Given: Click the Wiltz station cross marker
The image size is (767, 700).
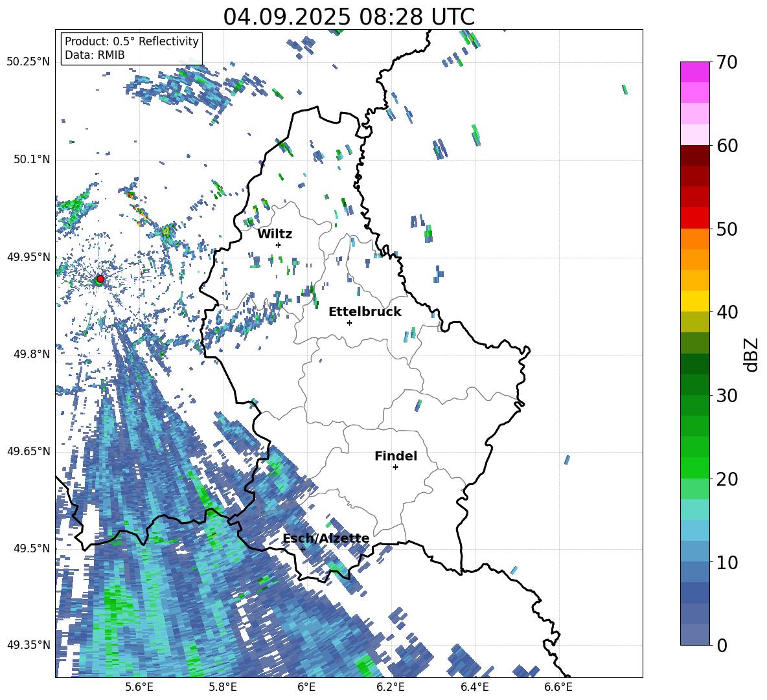Looking at the screenshot, I should (x=279, y=245).
